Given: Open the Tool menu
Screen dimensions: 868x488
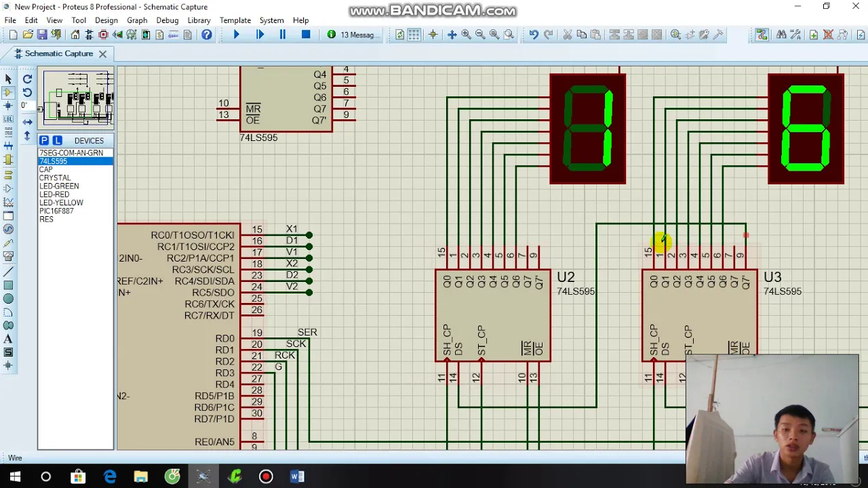Looking at the screenshot, I should pyautogui.click(x=79, y=20).
